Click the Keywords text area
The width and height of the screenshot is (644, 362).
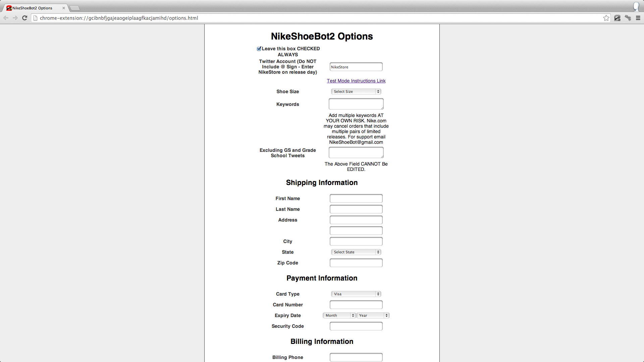[356, 104]
